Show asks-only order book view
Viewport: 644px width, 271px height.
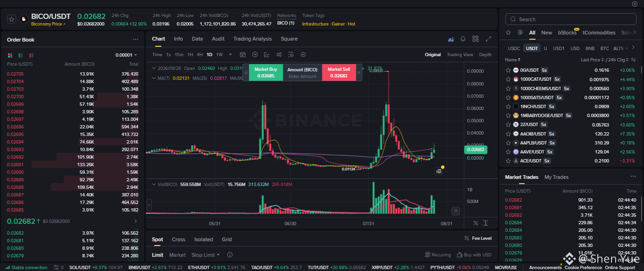click(x=31, y=55)
